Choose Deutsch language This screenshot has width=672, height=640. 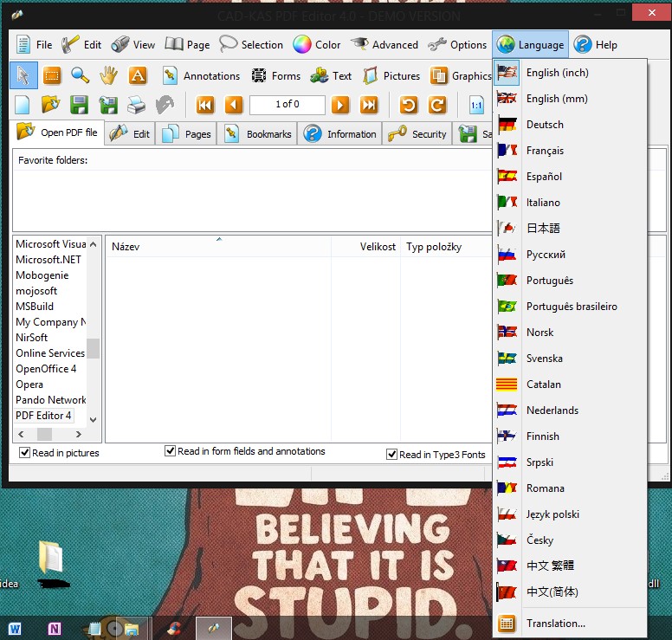pos(570,125)
